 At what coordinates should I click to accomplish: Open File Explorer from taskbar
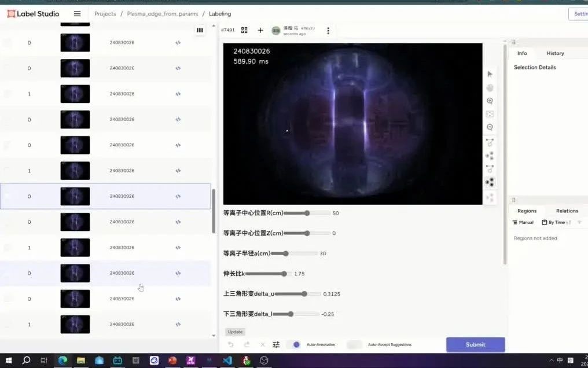coord(80,360)
